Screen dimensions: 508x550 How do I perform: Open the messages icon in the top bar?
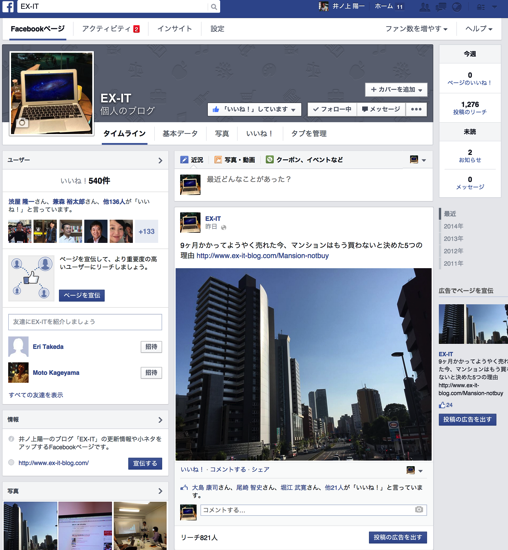(441, 7)
